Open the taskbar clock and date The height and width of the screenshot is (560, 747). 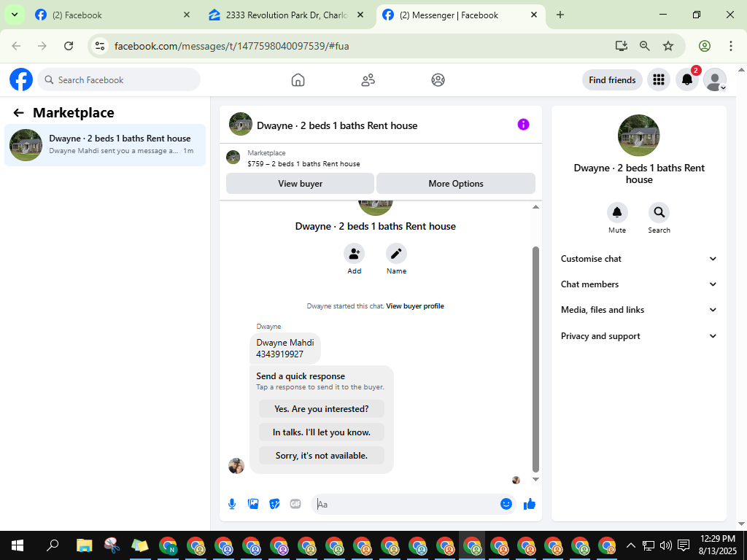718,545
